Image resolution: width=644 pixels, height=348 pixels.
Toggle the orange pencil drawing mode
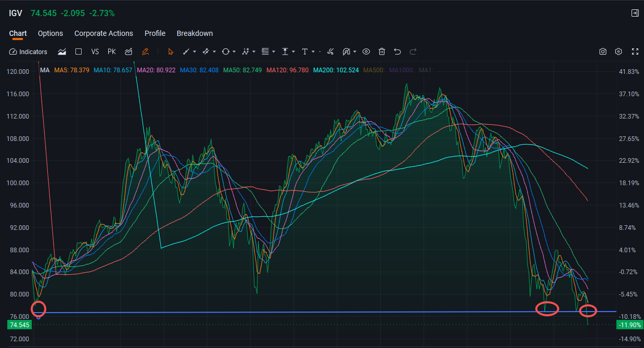coord(146,51)
